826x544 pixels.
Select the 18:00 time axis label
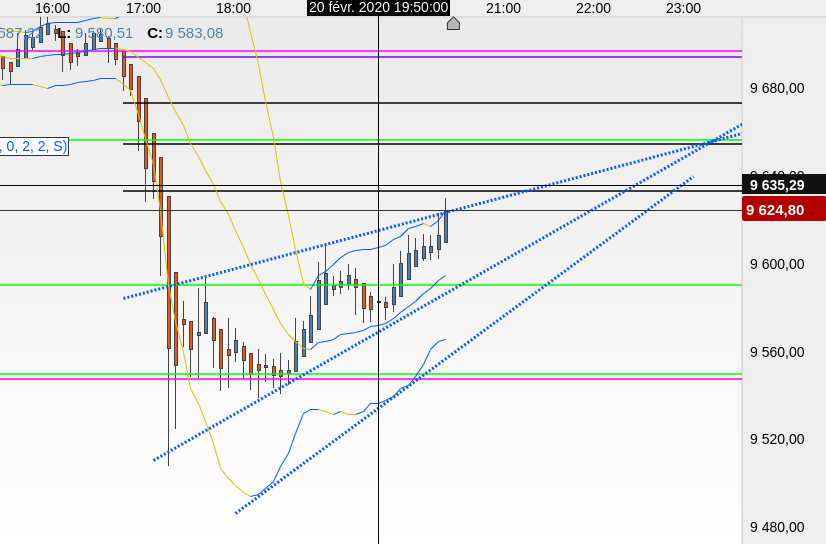point(233,8)
